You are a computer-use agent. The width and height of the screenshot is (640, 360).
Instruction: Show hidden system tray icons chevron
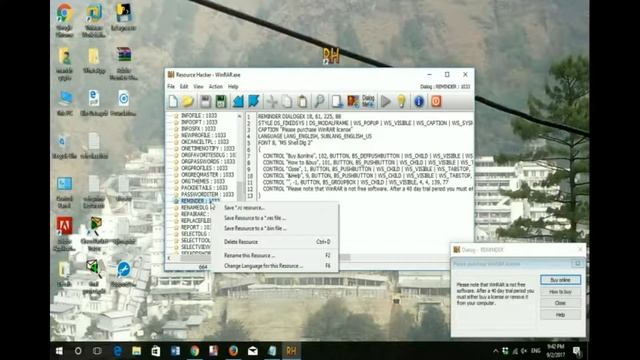(495, 351)
